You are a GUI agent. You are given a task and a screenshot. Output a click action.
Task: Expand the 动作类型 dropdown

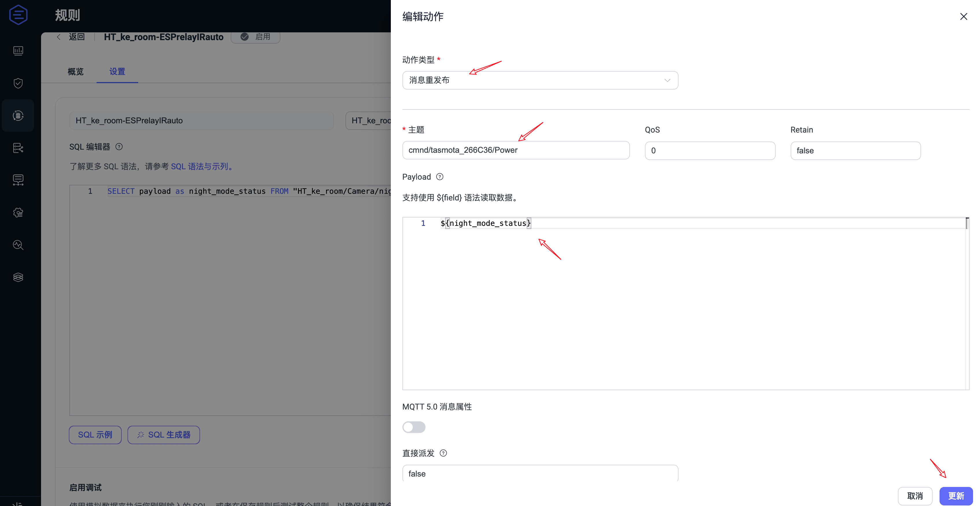tap(540, 80)
